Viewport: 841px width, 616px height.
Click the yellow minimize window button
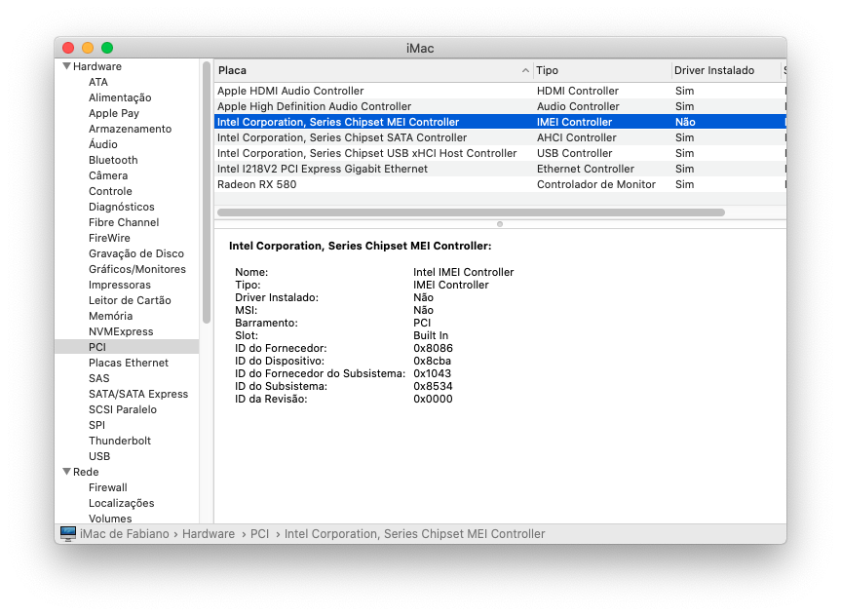click(x=88, y=48)
